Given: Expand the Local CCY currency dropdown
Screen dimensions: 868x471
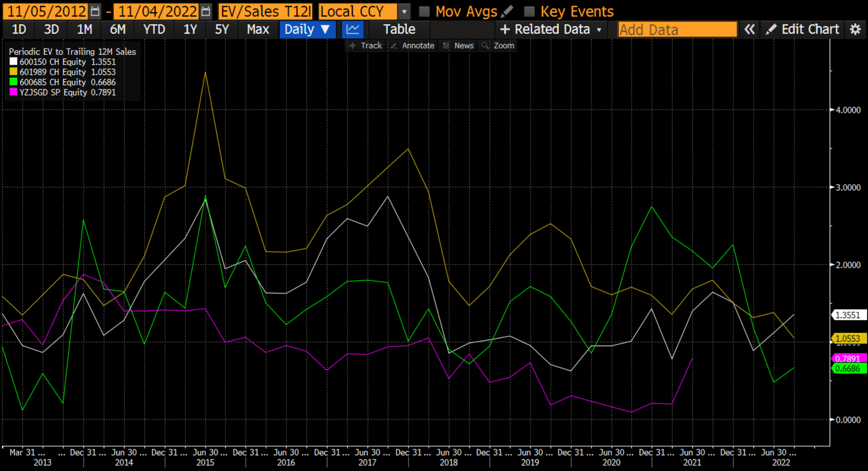Looking at the screenshot, I should click(x=404, y=11).
